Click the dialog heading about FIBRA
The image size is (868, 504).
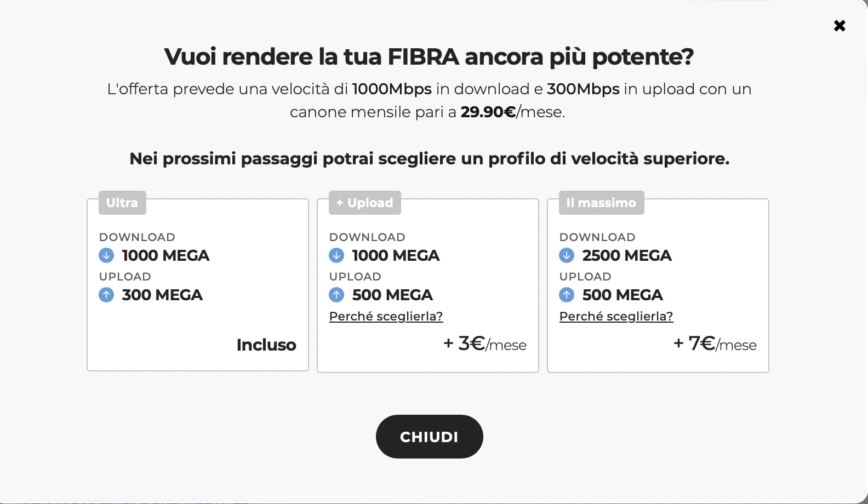click(429, 56)
